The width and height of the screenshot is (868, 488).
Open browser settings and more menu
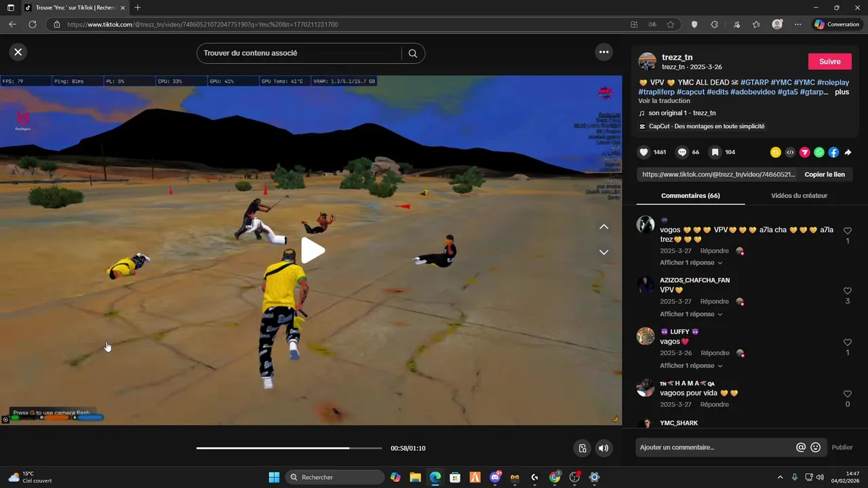[x=797, y=24]
